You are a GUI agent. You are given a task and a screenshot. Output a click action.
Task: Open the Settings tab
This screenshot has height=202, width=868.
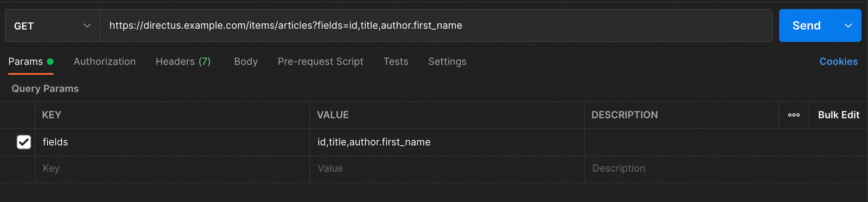[447, 62]
